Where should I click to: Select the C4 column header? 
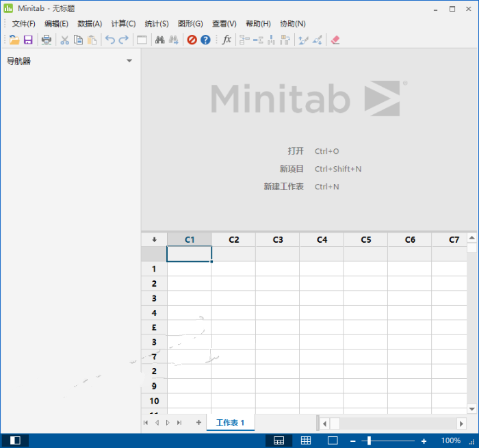(x=322, y=239)
